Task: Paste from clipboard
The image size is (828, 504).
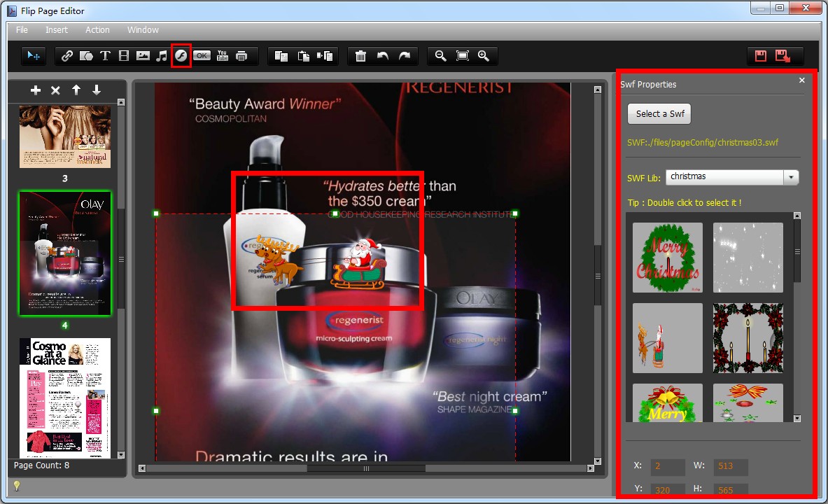Action: 303,55
